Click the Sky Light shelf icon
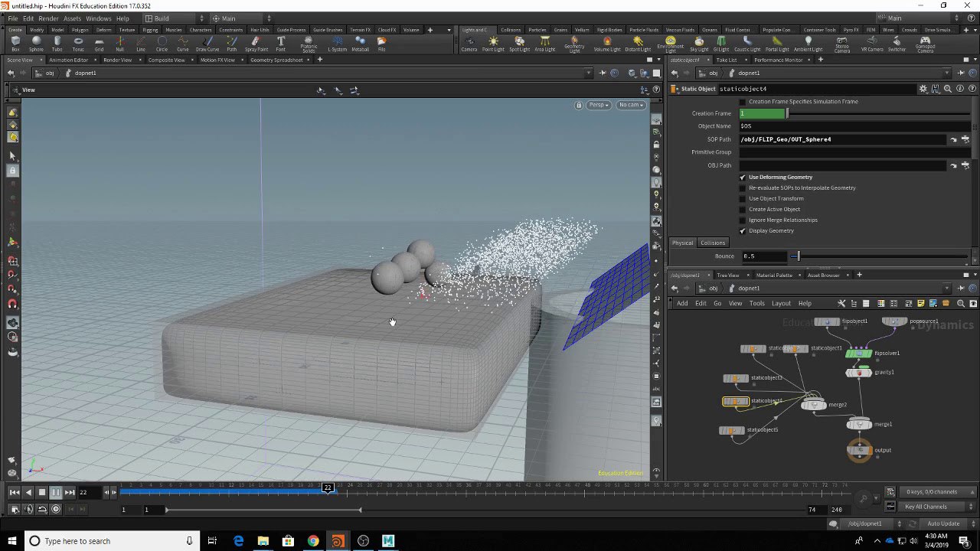Viewport: 980px width, 551px height. 699,43
